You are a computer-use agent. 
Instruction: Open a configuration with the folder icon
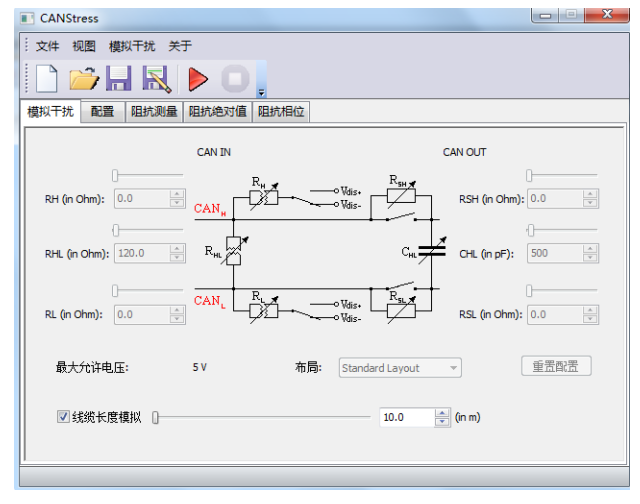coord(84,78)
